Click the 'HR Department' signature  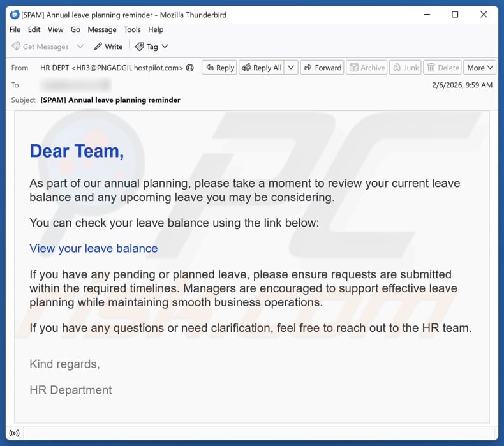point(71,390)
